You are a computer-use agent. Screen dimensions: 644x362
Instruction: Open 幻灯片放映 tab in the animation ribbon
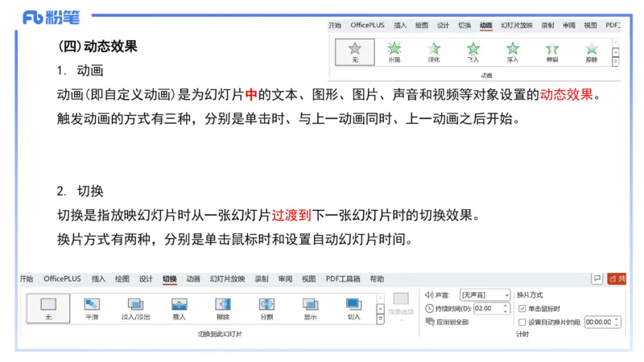point(517,26)
